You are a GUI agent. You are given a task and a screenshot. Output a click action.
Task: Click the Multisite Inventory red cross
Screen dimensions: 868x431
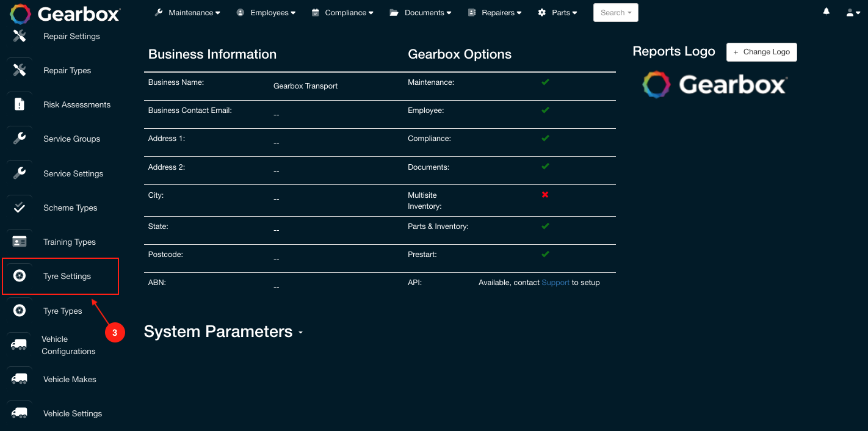[x=545, y=195]
